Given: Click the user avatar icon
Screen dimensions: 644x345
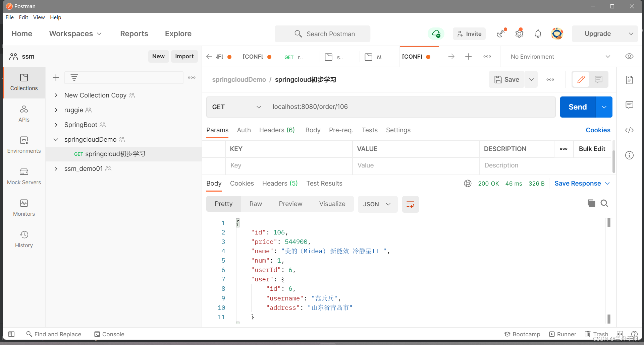Looking at the screenshot, I should [x=557, y=33].
